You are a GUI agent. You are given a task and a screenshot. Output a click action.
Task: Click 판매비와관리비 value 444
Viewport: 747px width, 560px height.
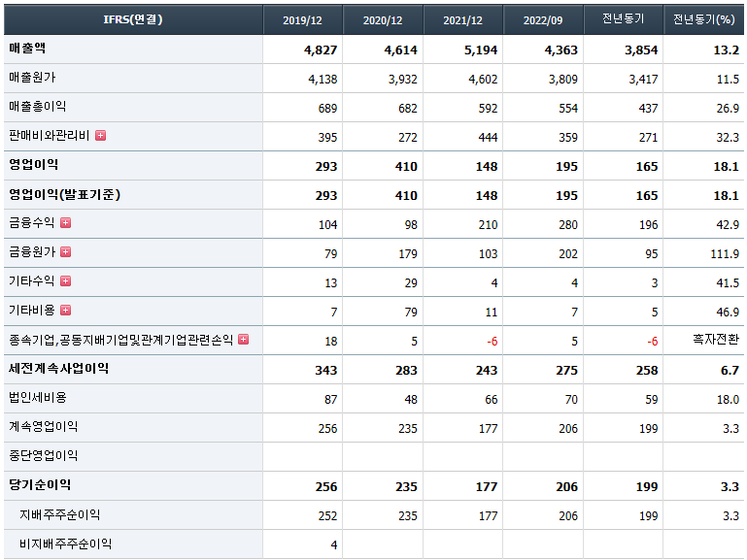pyautogui.click(x=488, y=138)
